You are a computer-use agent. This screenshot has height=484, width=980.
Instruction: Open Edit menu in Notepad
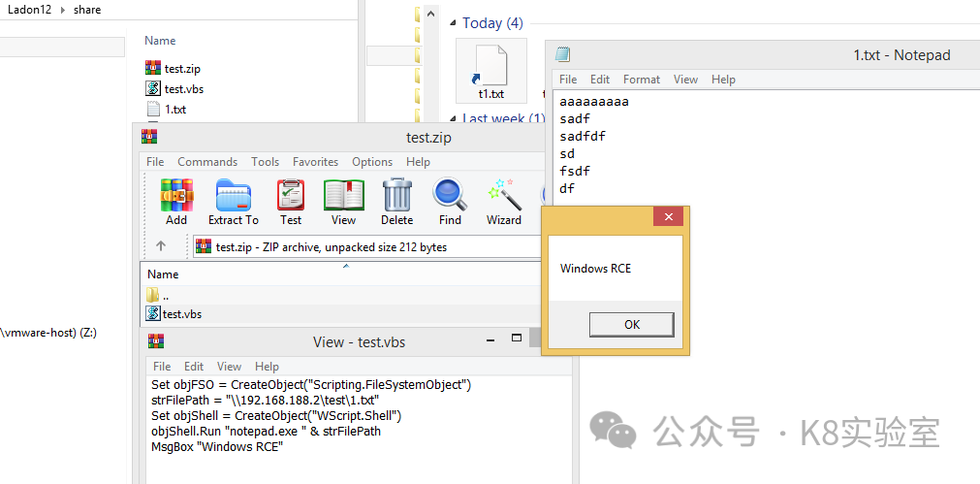(x=600, y=80)
